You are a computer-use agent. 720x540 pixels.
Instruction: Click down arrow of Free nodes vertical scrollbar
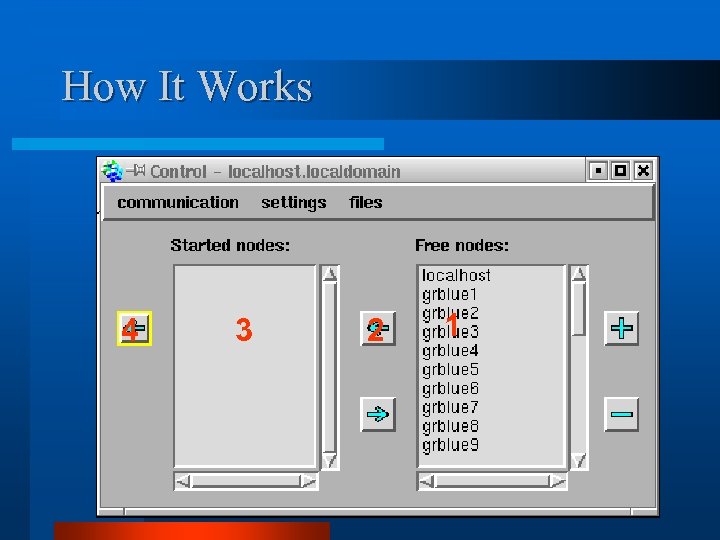579,461
